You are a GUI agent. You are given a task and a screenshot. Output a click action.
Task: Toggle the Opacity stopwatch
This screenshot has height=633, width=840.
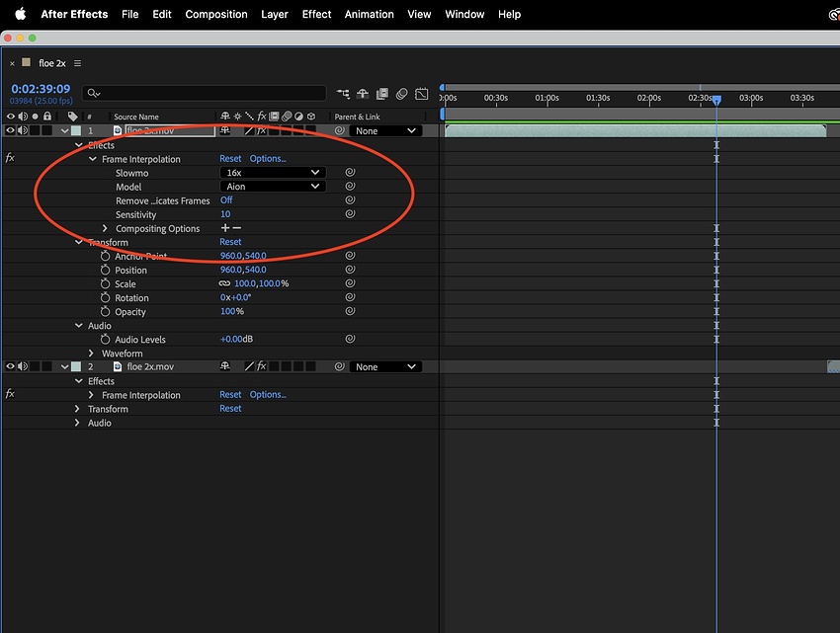(105, 312)
